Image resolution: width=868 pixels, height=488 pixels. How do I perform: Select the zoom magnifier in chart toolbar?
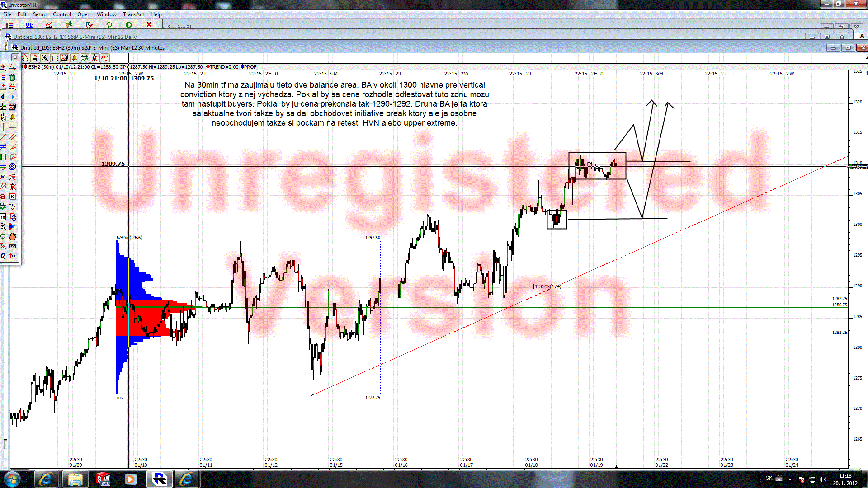(x=45, y=58)
